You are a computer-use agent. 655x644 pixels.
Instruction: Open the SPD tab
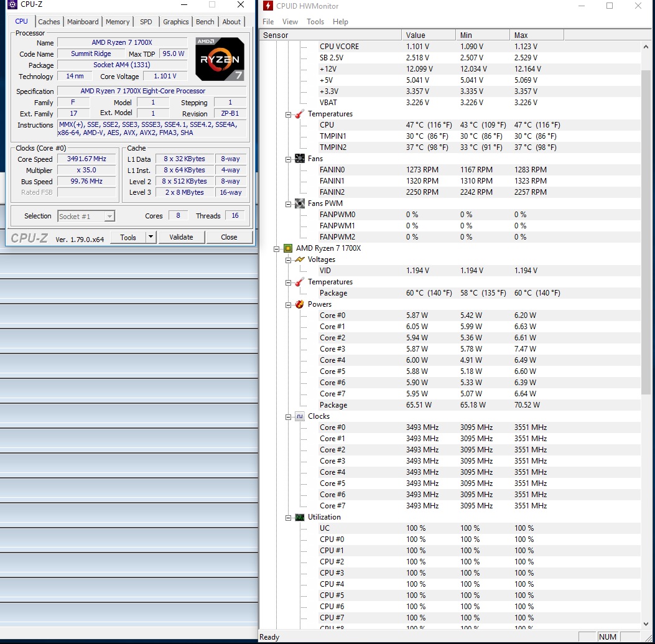146,22
